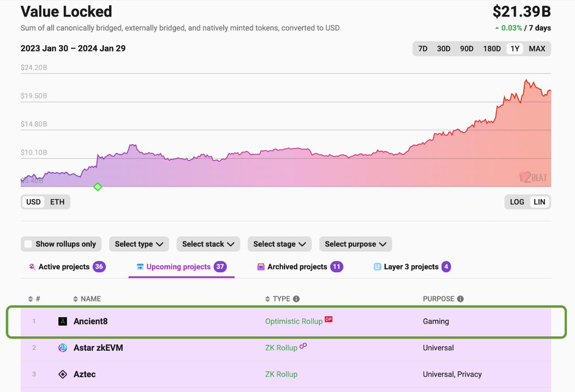575x392 pixels.
Task: Click the info icon next to PURPOSE header
Action: [460, 299]
